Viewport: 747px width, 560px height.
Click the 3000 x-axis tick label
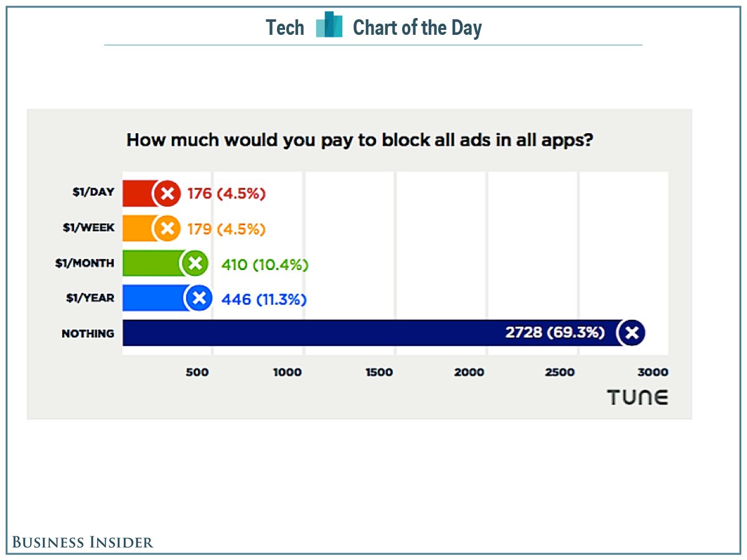click(652, 372)
